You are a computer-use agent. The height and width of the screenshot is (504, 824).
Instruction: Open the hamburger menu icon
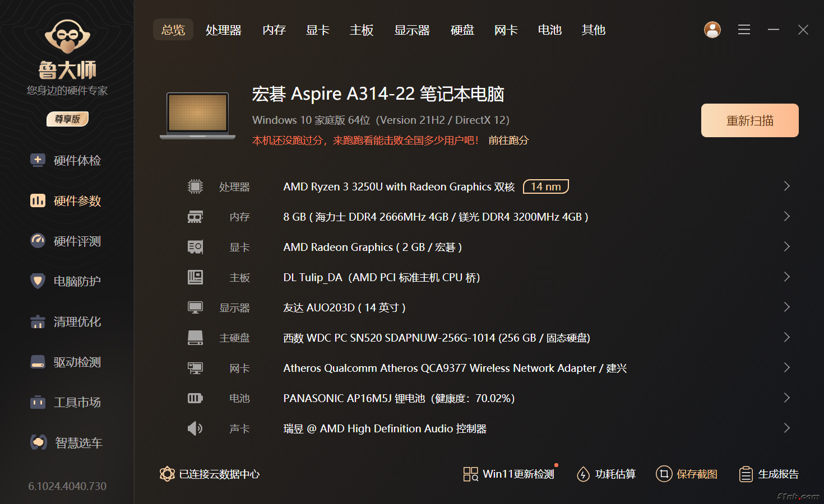coord(744,30)
